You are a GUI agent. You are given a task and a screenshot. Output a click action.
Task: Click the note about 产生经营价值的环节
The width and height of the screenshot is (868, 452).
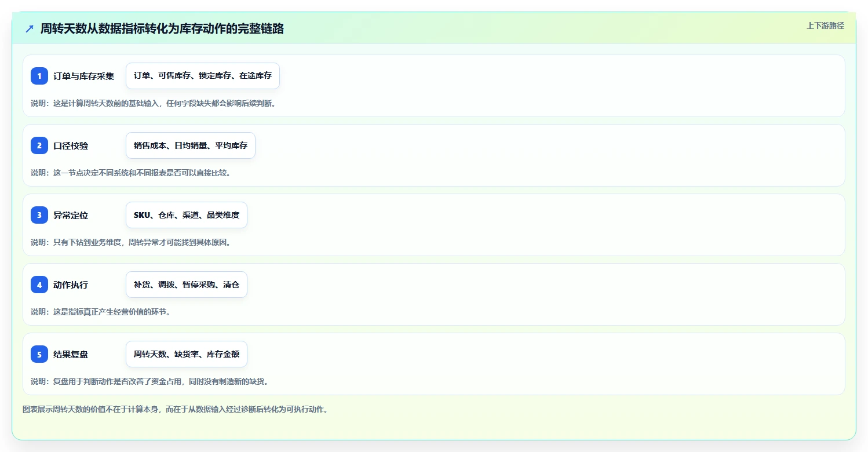tap(101, 312)
